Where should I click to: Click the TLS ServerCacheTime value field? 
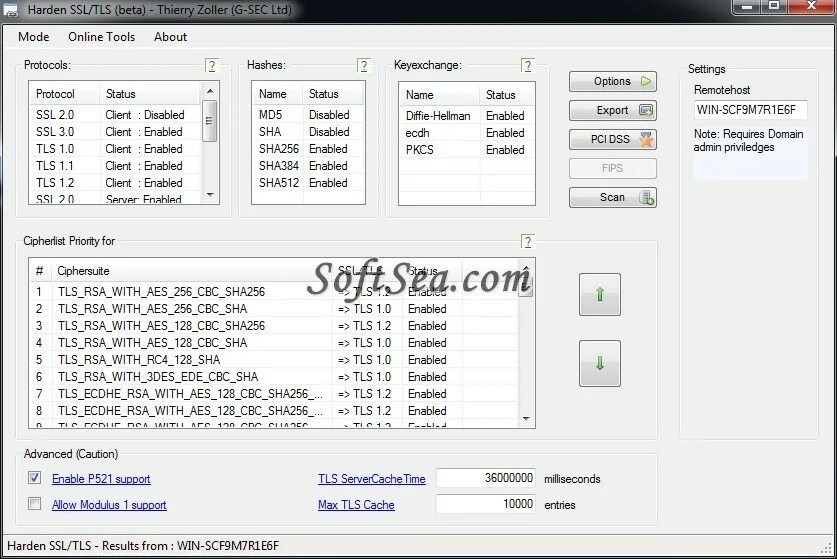(486, 478)
